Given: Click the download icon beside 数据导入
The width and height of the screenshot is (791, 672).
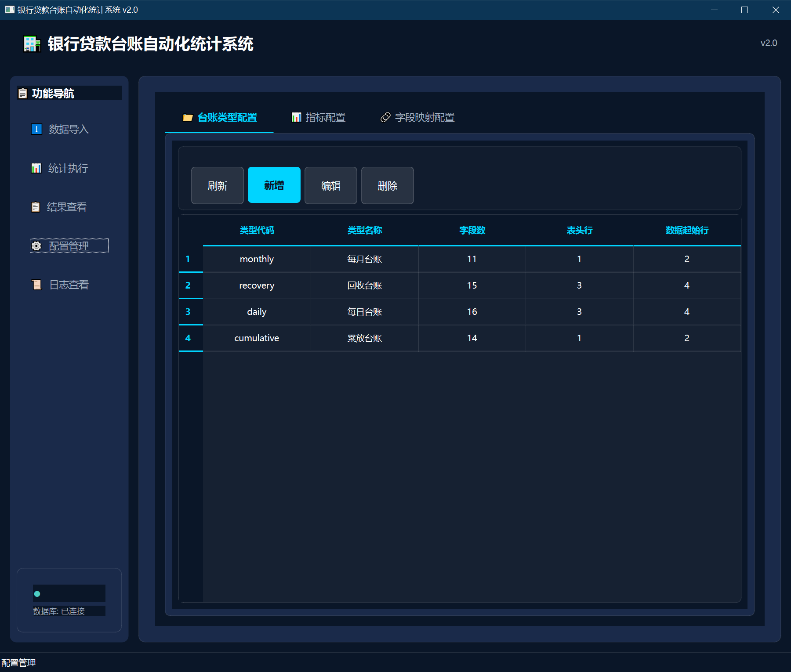Looking at the screenshot, I should pos(36,129).
